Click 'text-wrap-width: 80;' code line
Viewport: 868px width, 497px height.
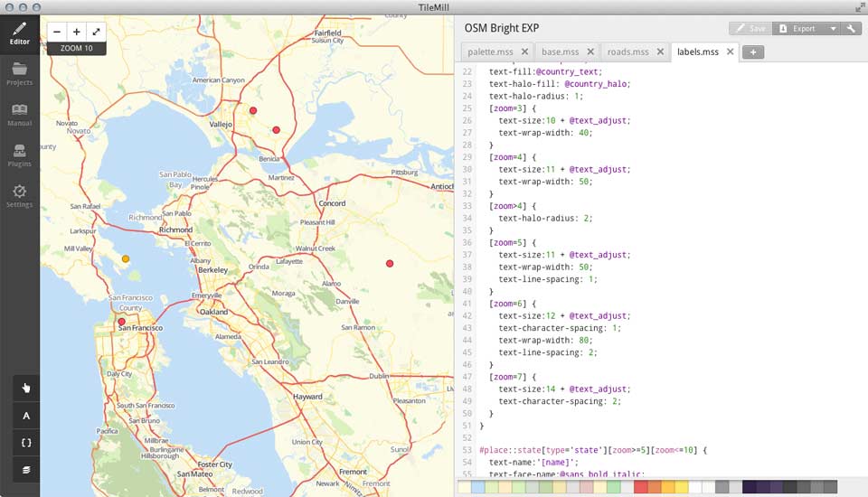(545, 341)
